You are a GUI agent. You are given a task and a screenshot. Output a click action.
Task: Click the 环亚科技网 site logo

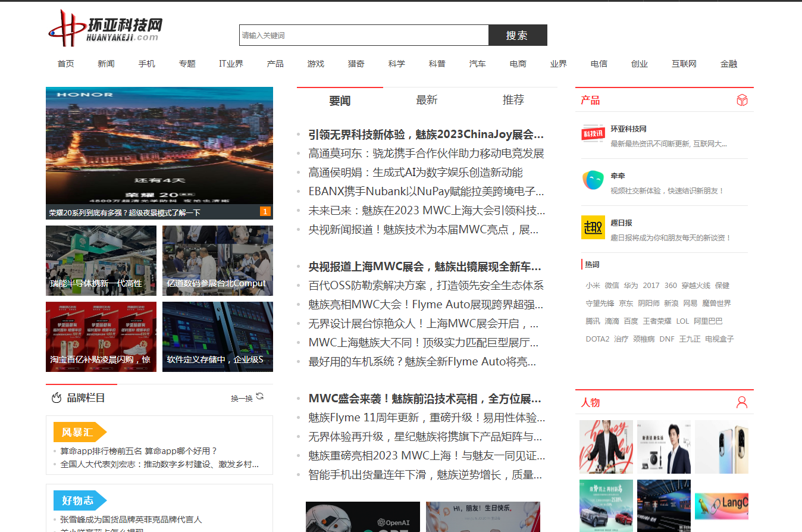click(x=104, y=28)
